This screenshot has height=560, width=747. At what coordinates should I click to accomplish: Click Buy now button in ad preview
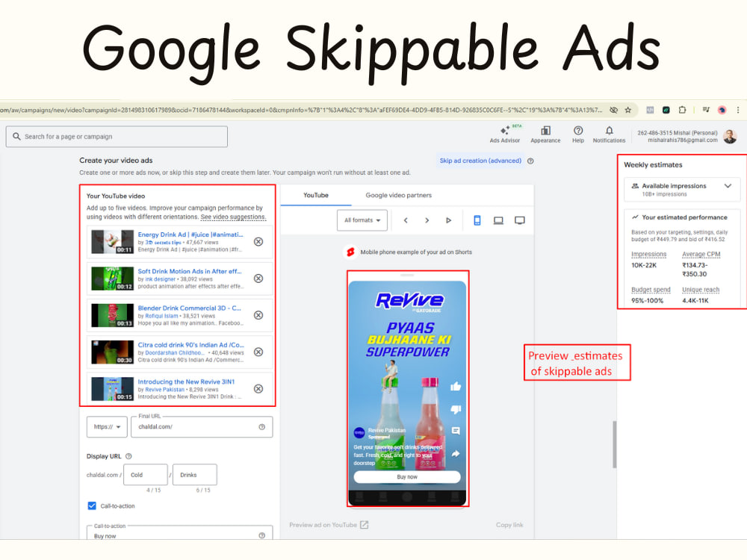(407, 476)
